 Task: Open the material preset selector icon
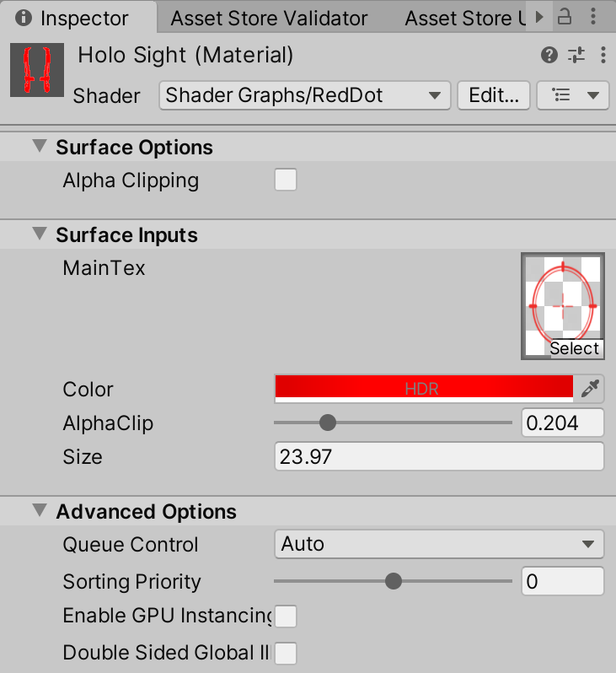pos(576,56)
